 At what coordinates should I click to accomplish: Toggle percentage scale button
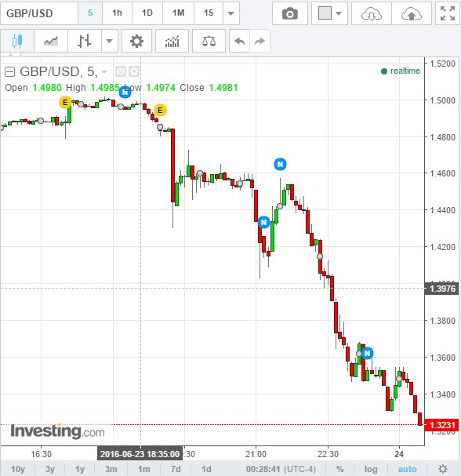coord(340,469)
